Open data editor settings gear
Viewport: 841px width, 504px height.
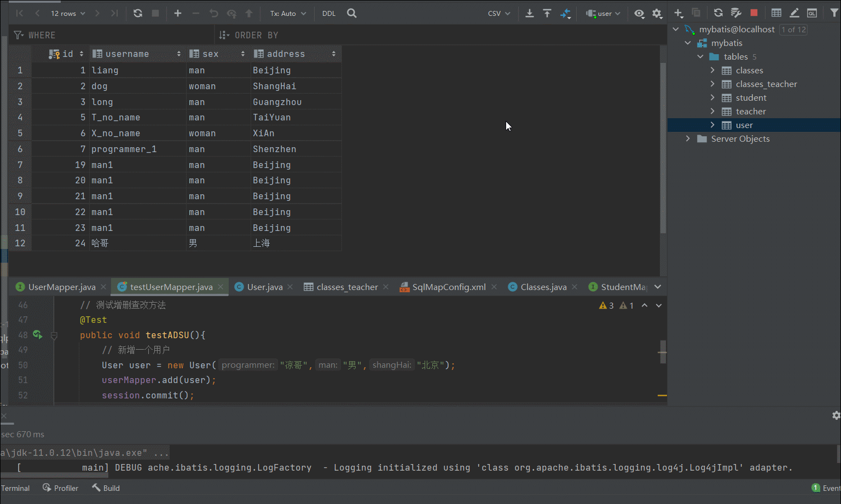[657, 14]
